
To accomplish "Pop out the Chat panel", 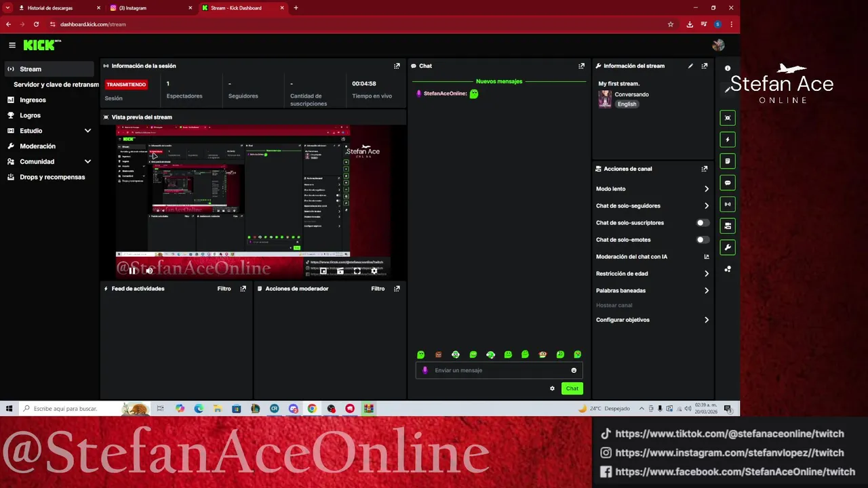I will pos(581,66).
